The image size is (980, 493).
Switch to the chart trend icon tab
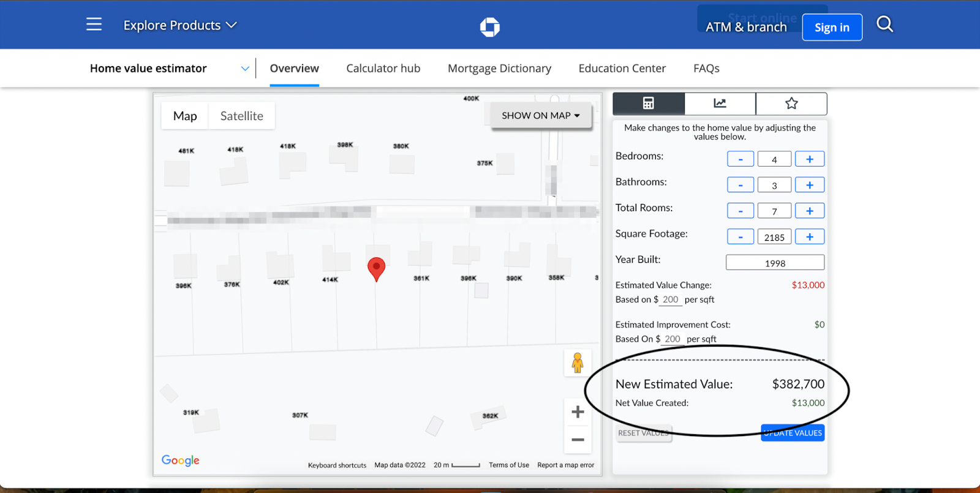(720, 103)
